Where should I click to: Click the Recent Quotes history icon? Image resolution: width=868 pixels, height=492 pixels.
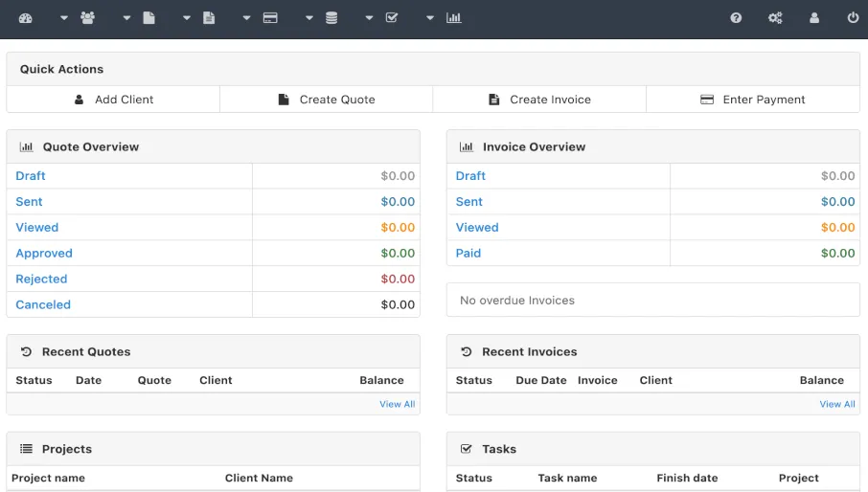click(26, 351)
